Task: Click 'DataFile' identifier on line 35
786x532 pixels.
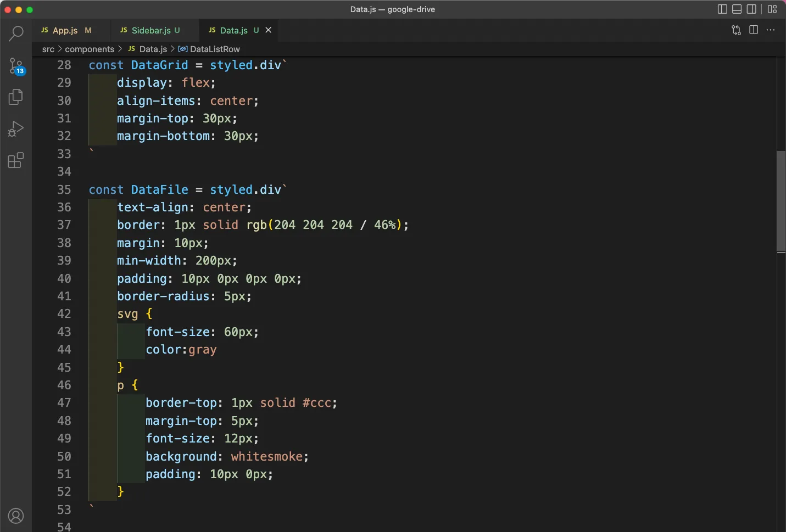Action: [x=159, y=190]
